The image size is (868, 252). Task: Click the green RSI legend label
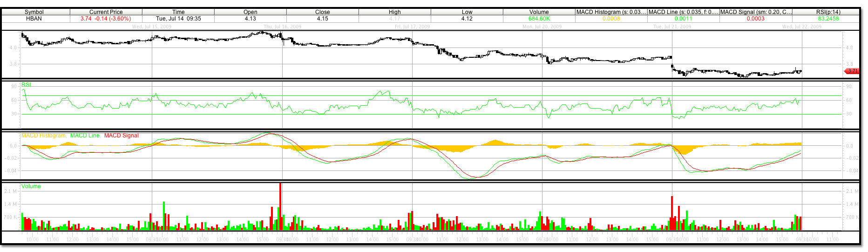[x=26, y=85]
